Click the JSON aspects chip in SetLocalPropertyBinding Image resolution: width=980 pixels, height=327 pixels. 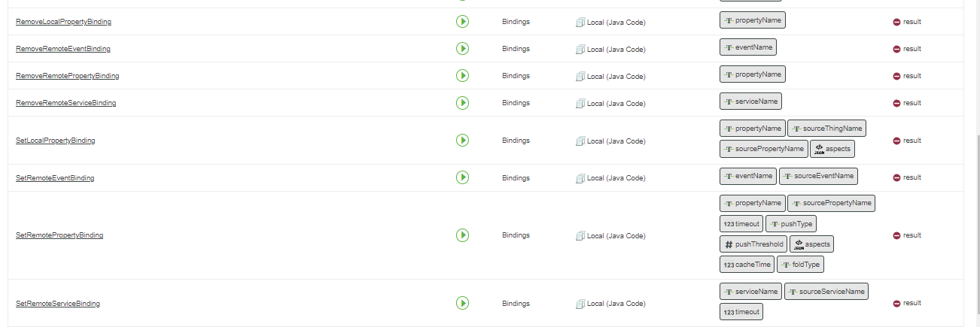pos(832,149)
